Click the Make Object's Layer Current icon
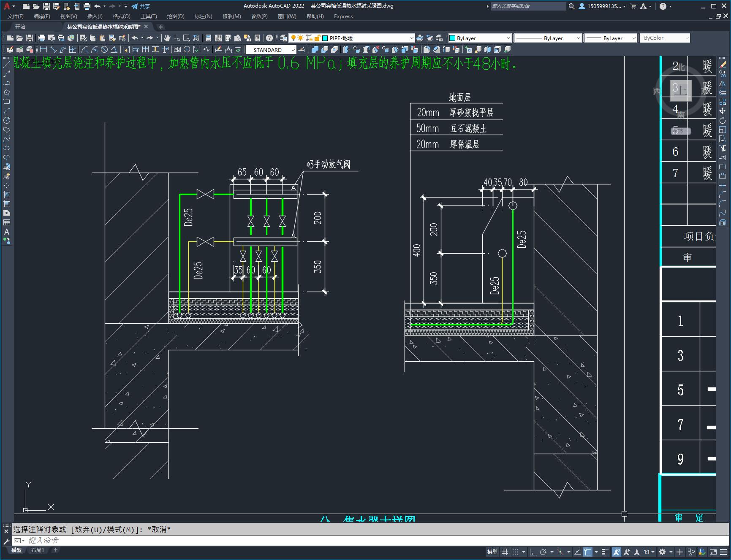The height and width of the screenshot is (560, 731). click(420, 38)
